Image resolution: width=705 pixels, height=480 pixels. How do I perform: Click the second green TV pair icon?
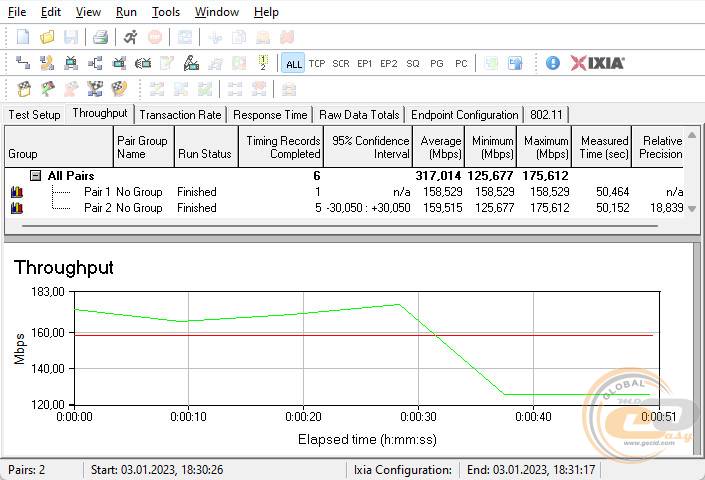[x=119, y=63]
